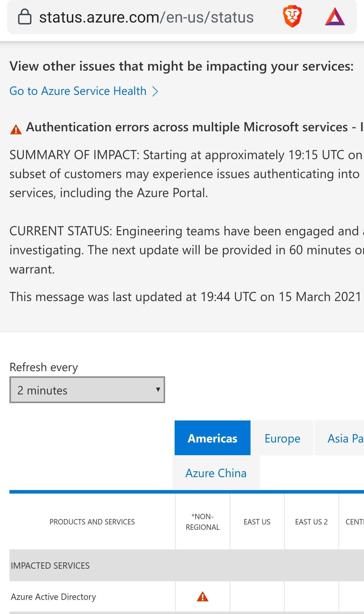Viewport: 364px width, 614px height.
Task: Click the *NON-REGIONAL column header
Action: [203, 522]
